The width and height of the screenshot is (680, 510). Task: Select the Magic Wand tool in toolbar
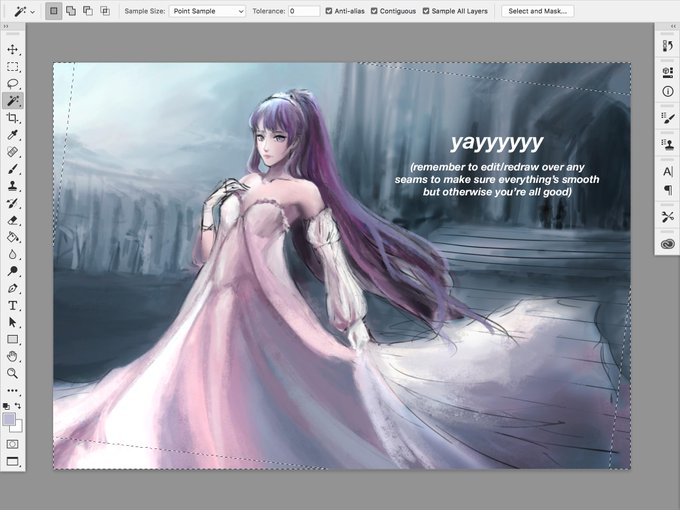(13, 101)
